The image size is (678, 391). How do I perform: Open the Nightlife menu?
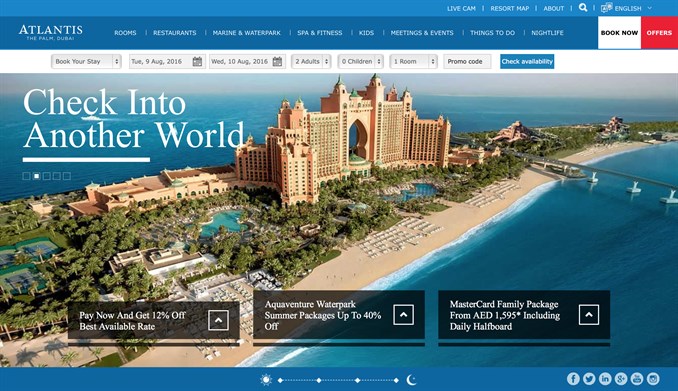(x=547, y=33)
